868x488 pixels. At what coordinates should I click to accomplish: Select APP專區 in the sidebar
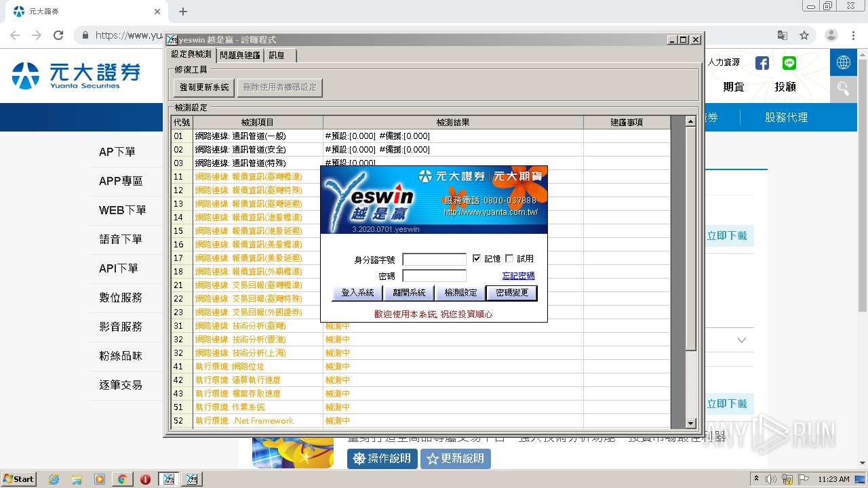coord(121,181)
